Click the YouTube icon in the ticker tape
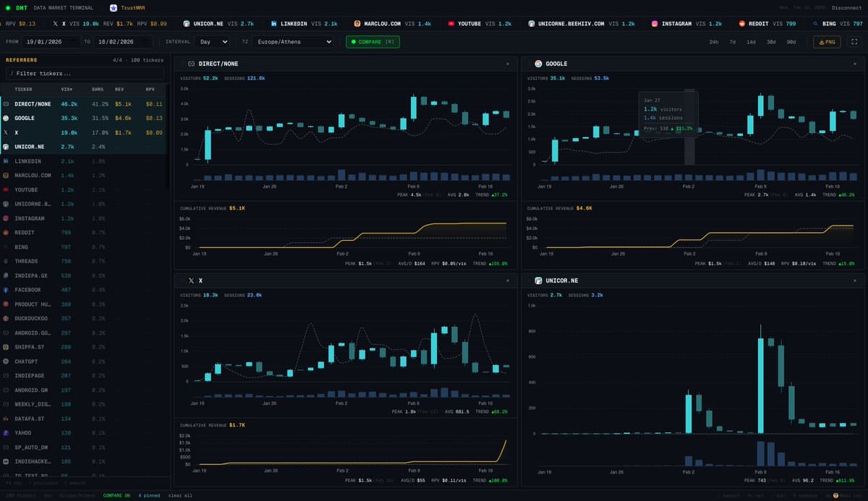The width and height of the screenshot is (868, 501). (451, 24)
